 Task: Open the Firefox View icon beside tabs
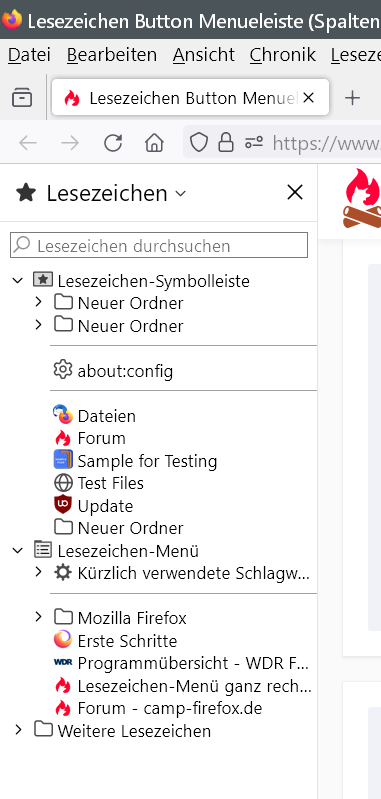(x=22, y=97)
